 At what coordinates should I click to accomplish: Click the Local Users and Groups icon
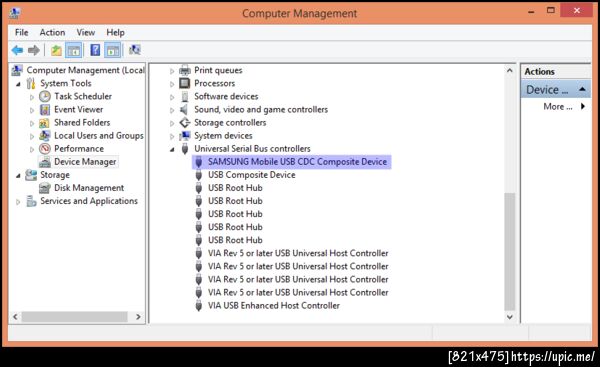45,136
